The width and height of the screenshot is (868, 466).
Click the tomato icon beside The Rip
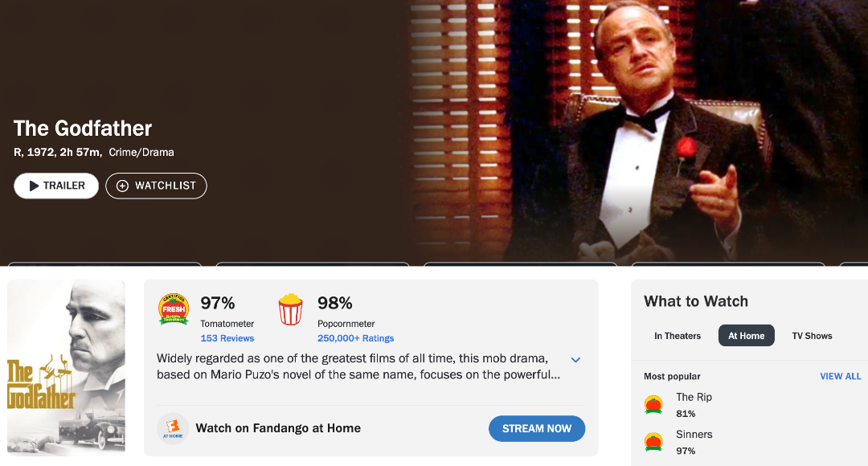[653, 405]
